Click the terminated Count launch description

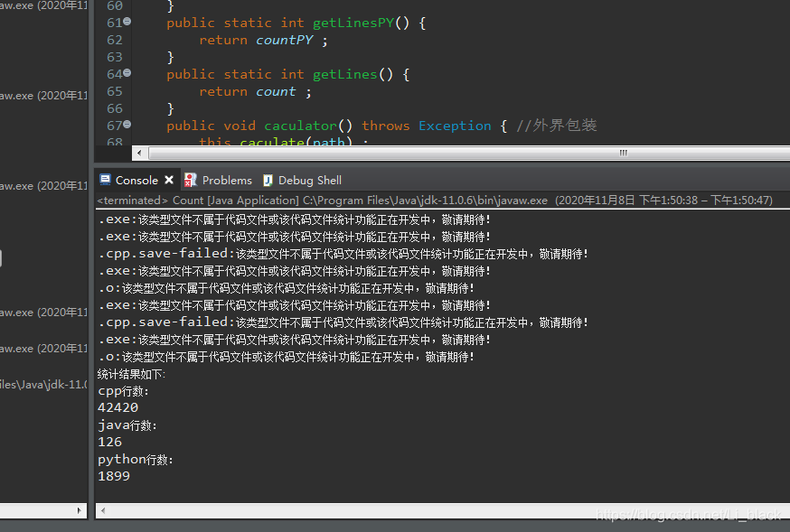tap(435, 201)
